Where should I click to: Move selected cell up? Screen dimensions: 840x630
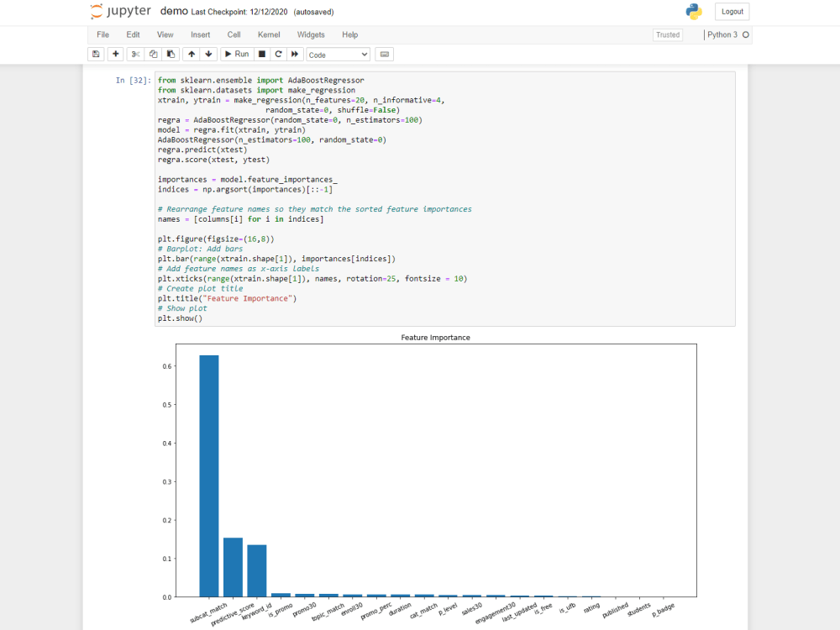click(192, 54)
